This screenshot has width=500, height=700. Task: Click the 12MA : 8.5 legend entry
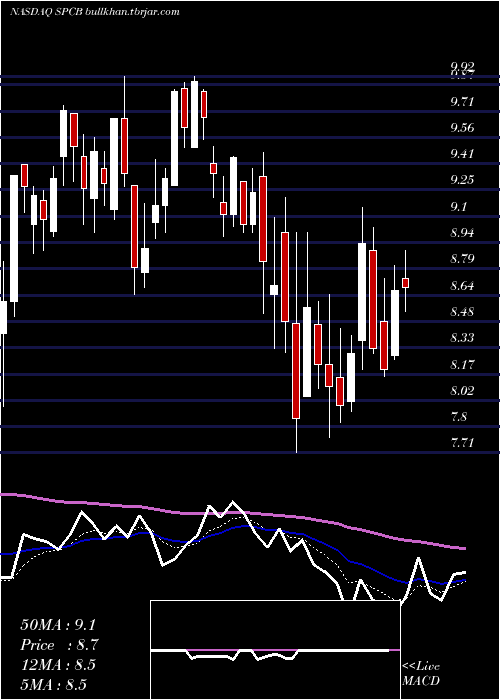click(x=58, y=665)
